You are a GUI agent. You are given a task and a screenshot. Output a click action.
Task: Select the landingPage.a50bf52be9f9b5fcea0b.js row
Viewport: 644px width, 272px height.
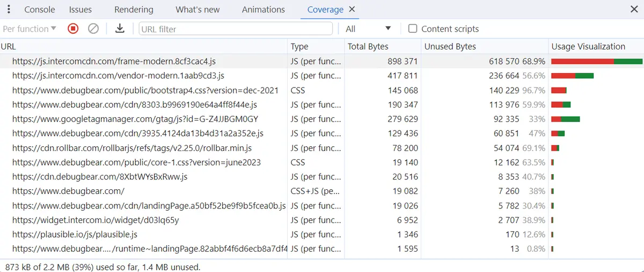pos(322,205)
